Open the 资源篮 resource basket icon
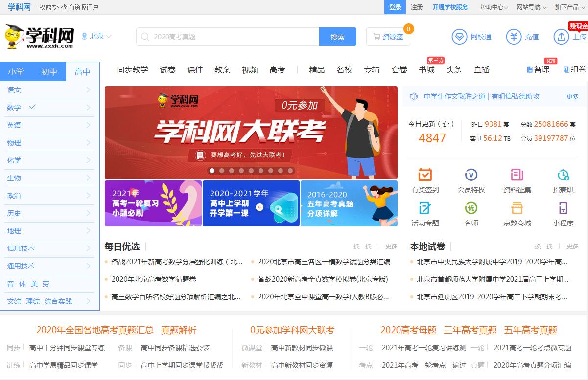588x380 pixels. click(388, 36)
